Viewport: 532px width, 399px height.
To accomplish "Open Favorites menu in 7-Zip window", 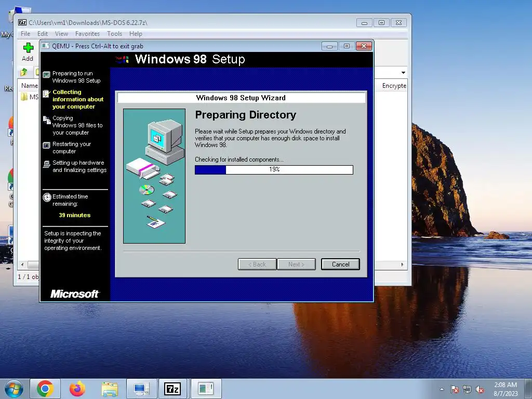I will (x=87, y=34).
